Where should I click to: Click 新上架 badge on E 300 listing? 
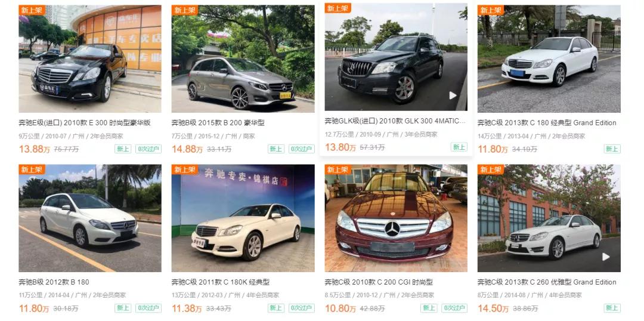point(32,10)
